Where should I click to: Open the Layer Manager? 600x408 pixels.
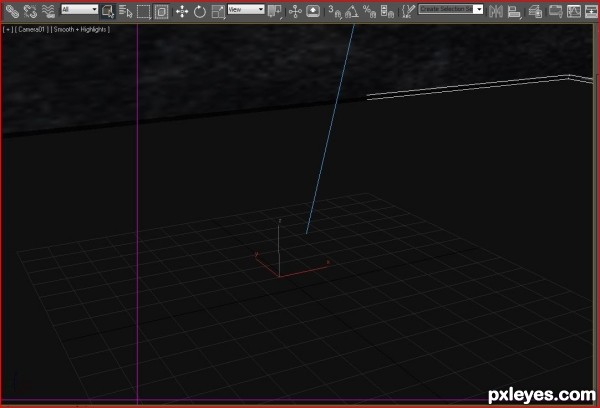coord(535,11)
